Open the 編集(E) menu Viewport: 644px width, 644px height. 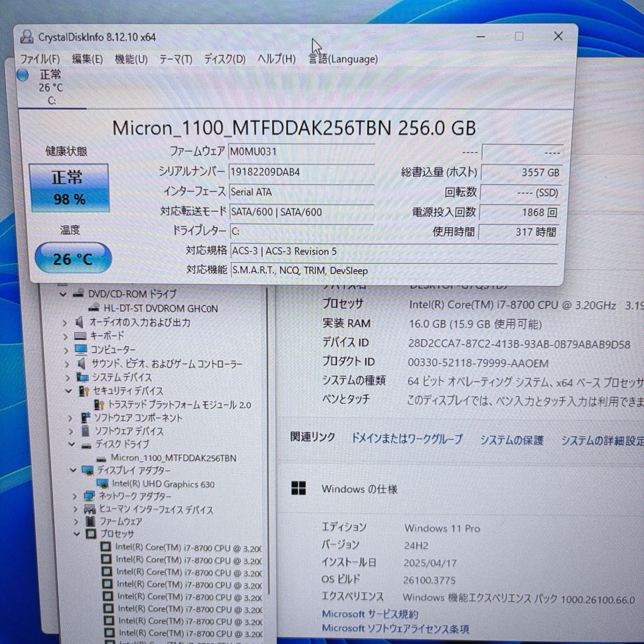(87, 59)
